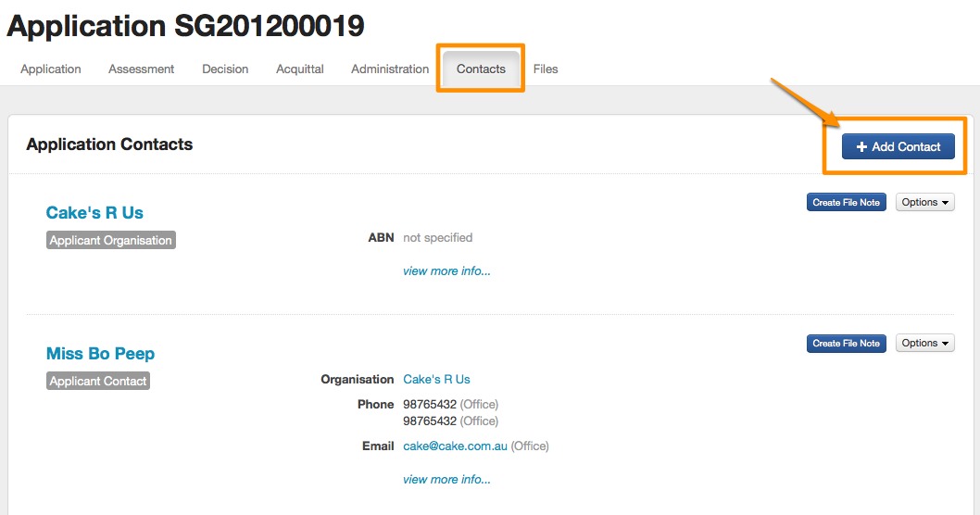View more info for Cake's R Us
Viewport: 980px width, 515px height.
(x=446, y=271)
